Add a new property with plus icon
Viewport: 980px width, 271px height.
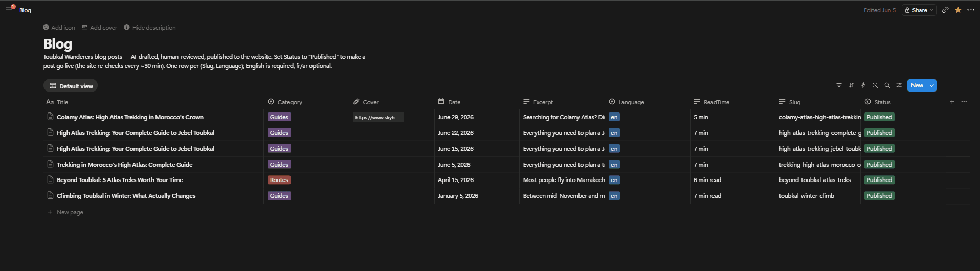(x=952, y=102)
